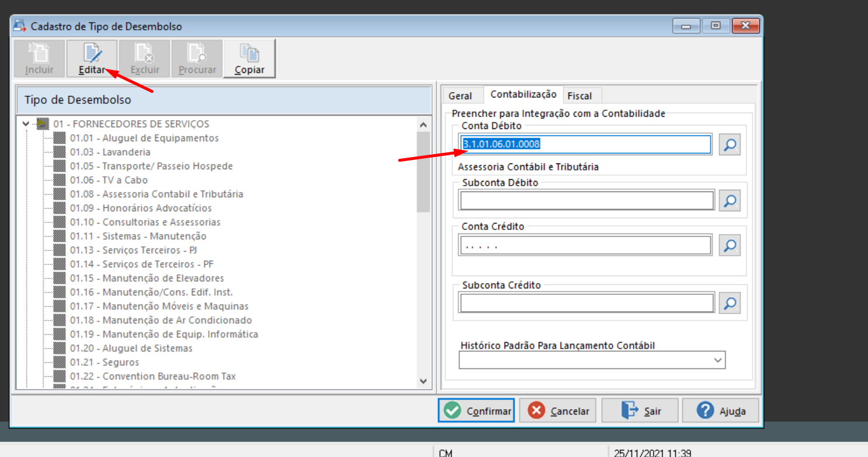Image resolution: width=868 pixels, height=457 pixels.
Task: Select 01.18 - Manutenção de Ar Condicionado
Action: coord(161,320)
